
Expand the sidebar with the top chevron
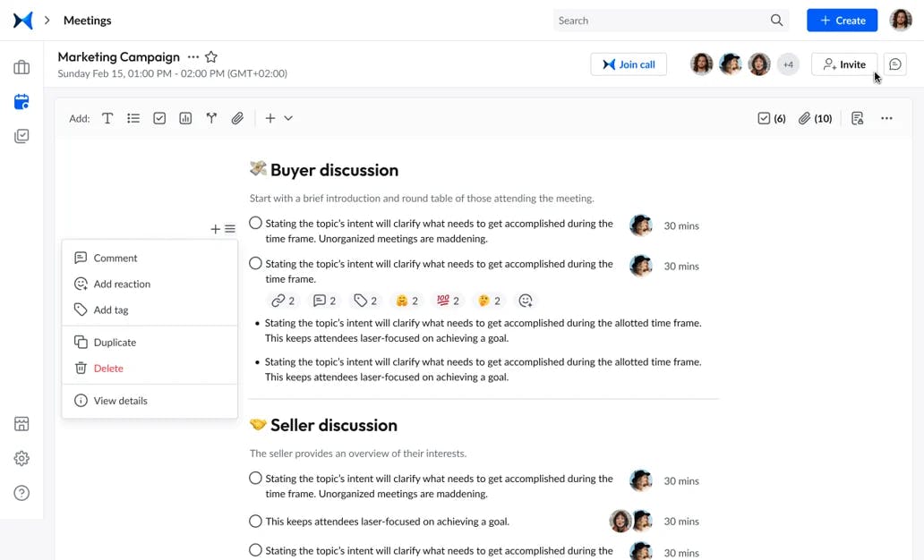coord(47,21)
